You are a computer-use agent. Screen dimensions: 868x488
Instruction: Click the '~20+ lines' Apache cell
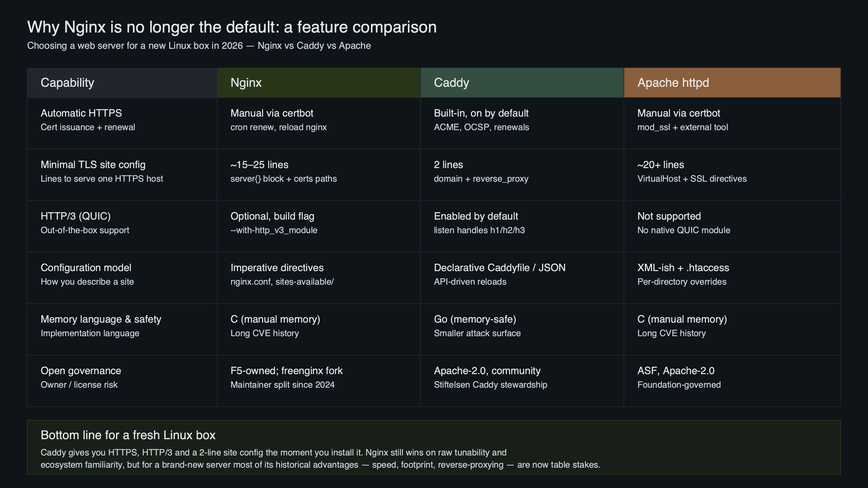tap(661, 165)
